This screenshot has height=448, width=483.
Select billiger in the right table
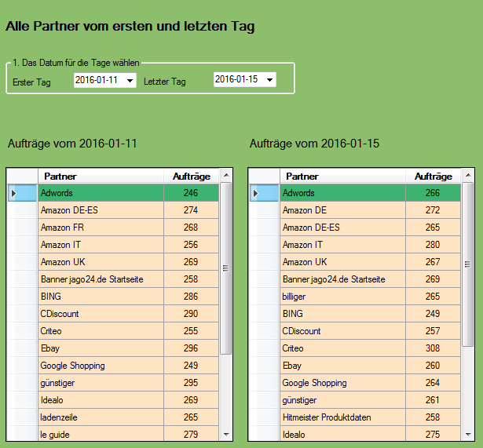pos(342,297)
